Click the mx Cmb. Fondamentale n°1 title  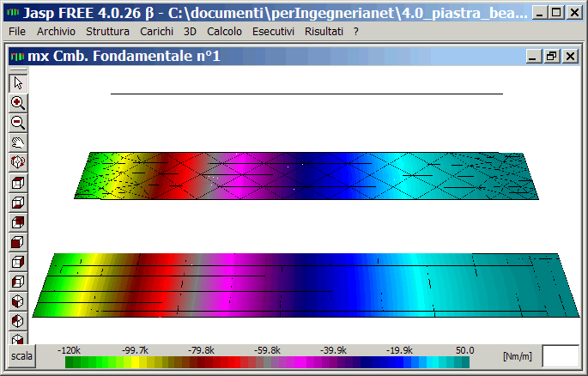click(x=124, y=57)
